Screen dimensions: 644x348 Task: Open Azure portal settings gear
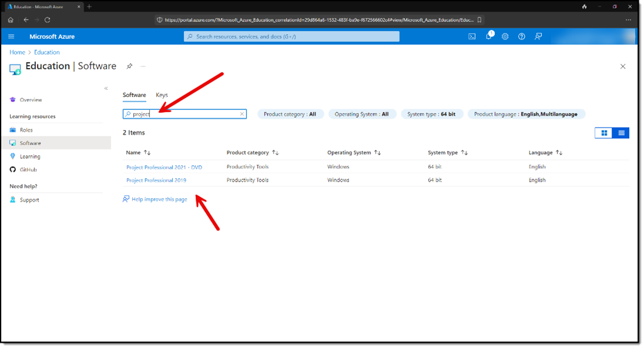pyautogui.click(x=505, y=36)
